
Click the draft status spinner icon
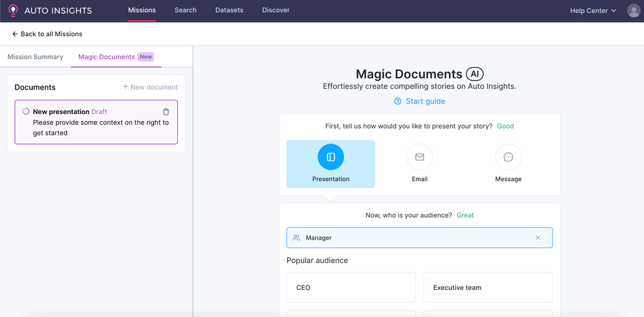[x=26, y=111]
